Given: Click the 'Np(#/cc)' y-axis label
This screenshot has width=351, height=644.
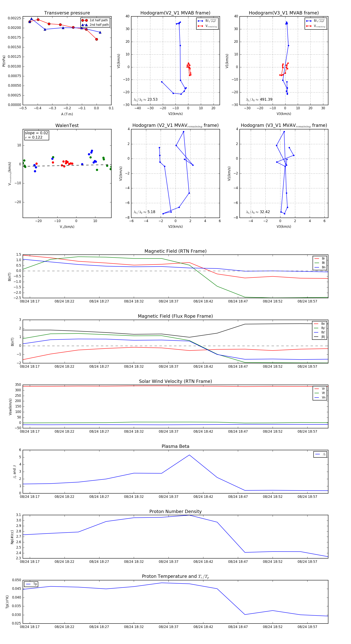Looking at the screenshot, I should pyautogui.click(x=12, y=537).
